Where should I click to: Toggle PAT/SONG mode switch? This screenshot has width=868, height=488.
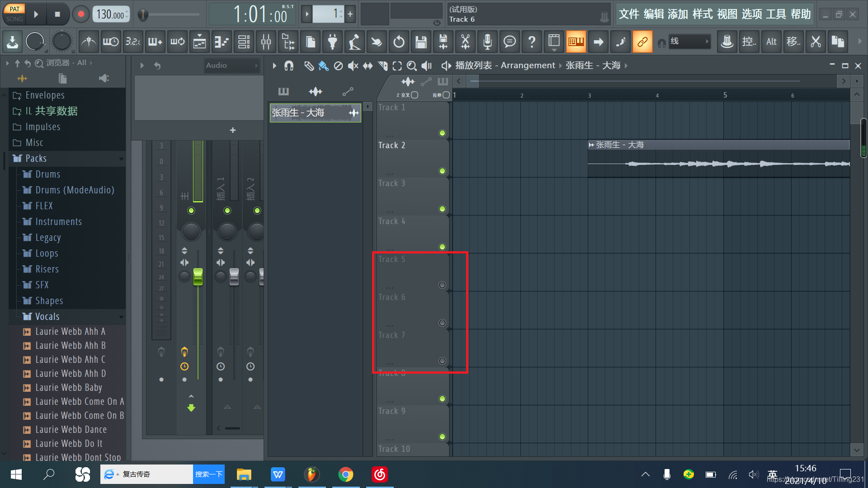14,14
